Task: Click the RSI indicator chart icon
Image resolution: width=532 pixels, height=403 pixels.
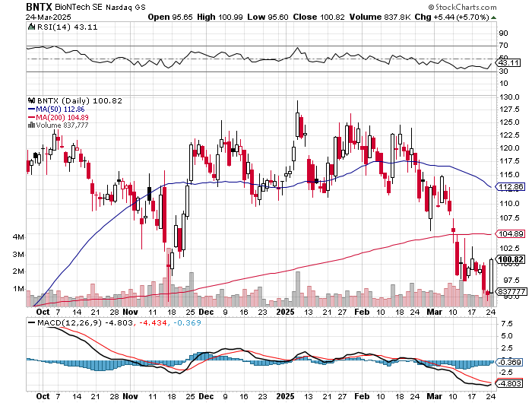Action: click(31, 27)
